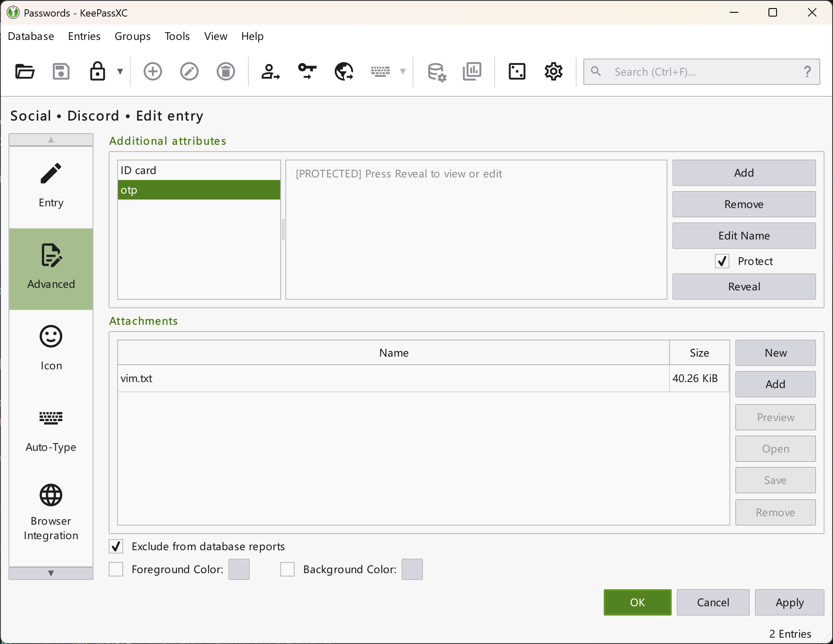
Task: Open search help question mark
Action: 808,71
